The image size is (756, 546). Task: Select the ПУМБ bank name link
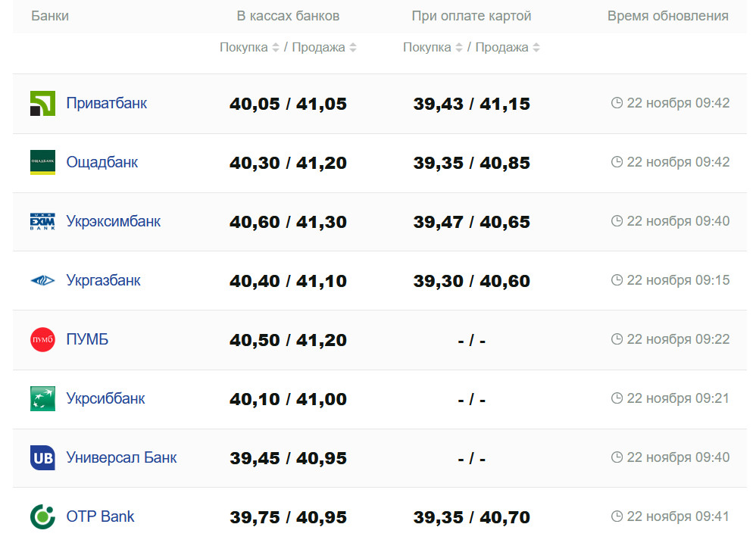tap(87, 339)
